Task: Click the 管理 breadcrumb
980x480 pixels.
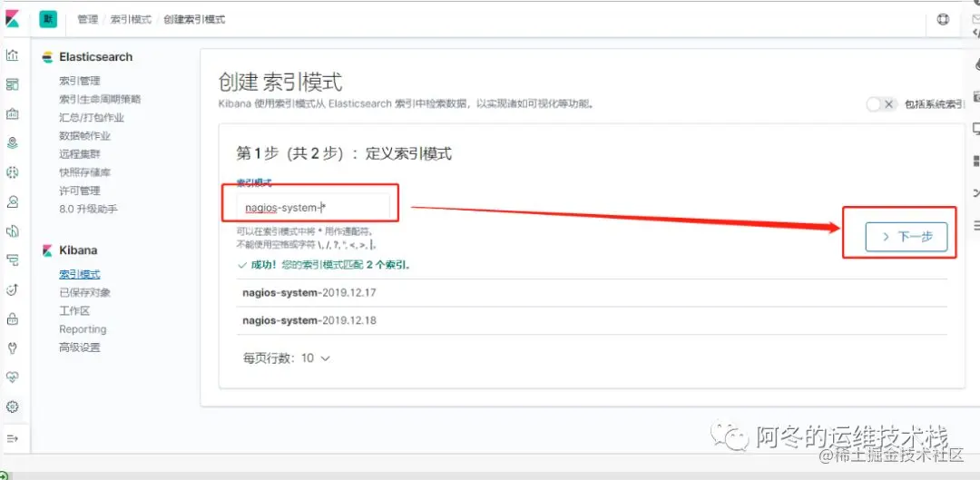Action: coord(87,19)
